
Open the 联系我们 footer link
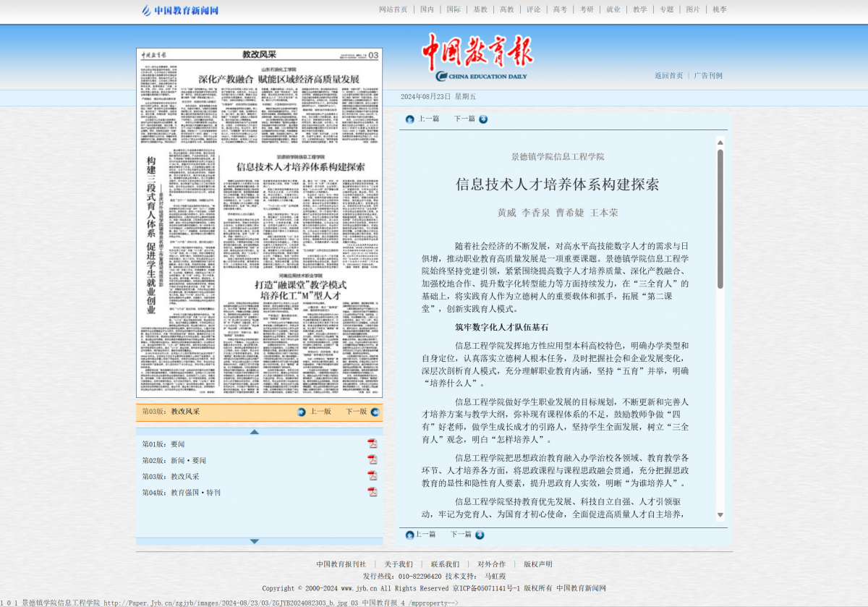tap(445, 564)
